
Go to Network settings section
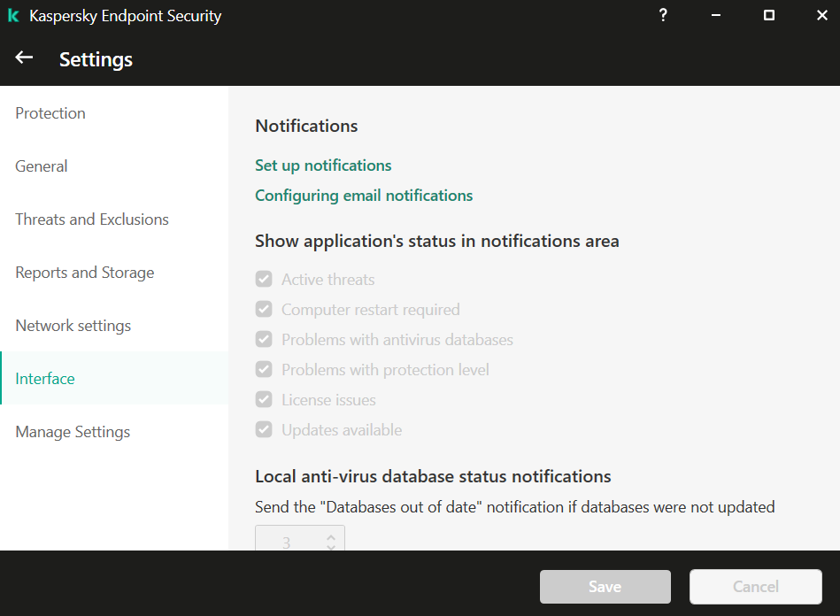click(x=73, y=326)
